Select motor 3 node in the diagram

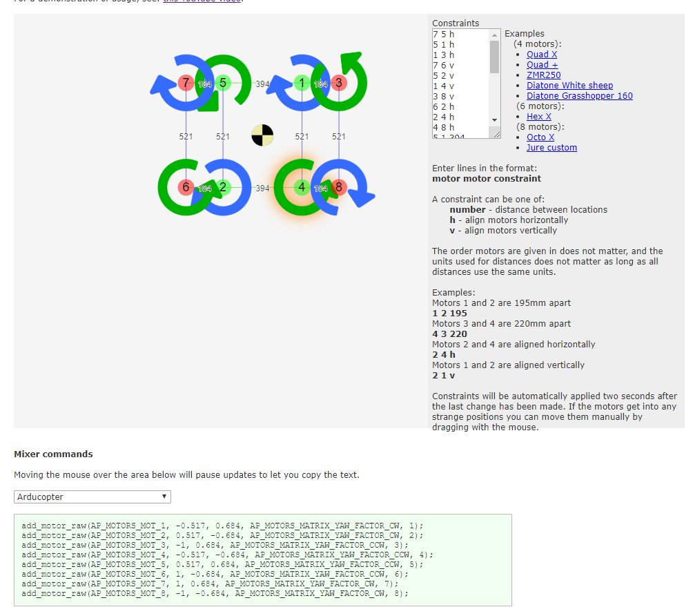[339, 83]
